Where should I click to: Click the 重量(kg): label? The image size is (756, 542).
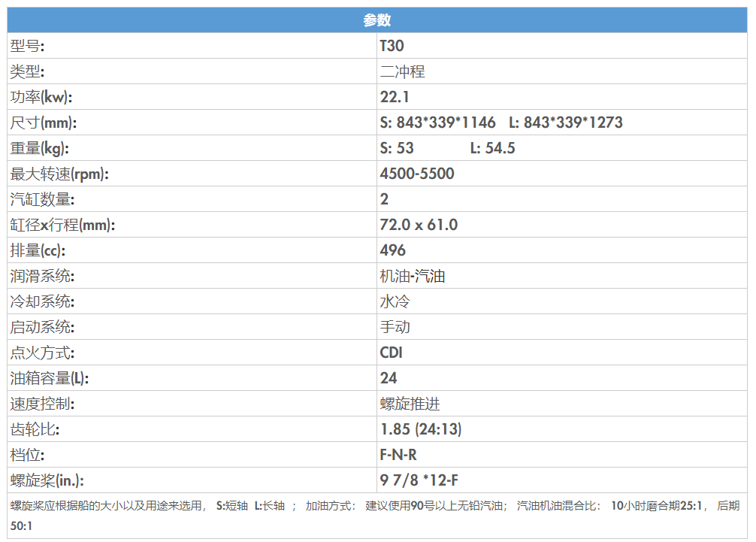[40, 148]
